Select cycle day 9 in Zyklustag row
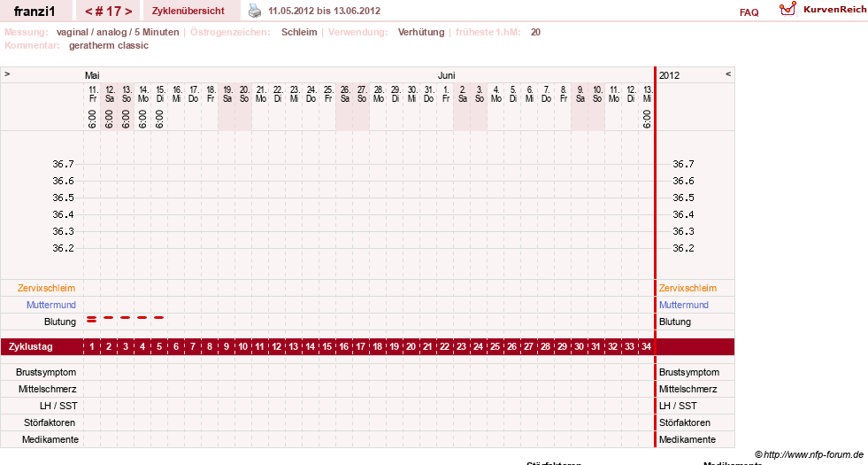868x465 pixels. 227,346
